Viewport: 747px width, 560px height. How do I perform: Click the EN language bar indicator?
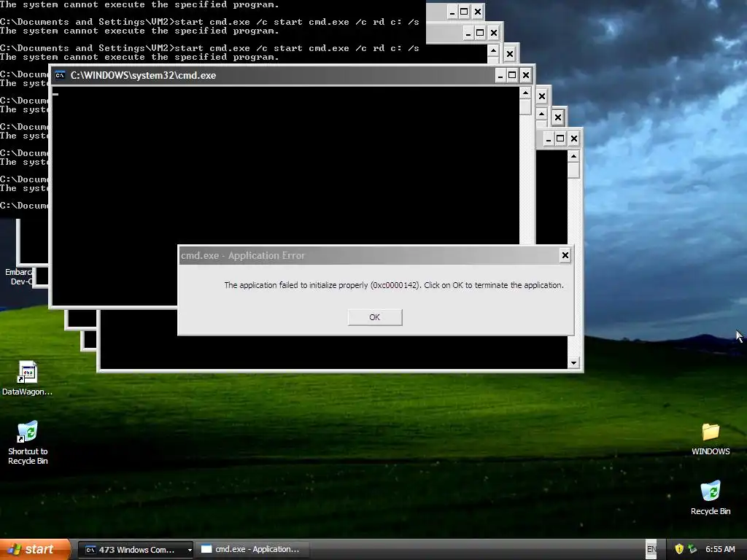pos(651,550)
